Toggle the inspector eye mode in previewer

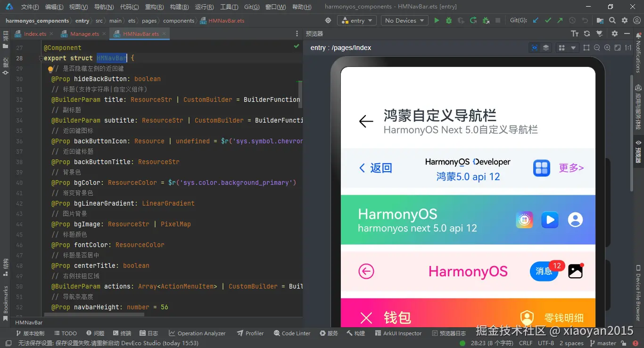point(535,48)
